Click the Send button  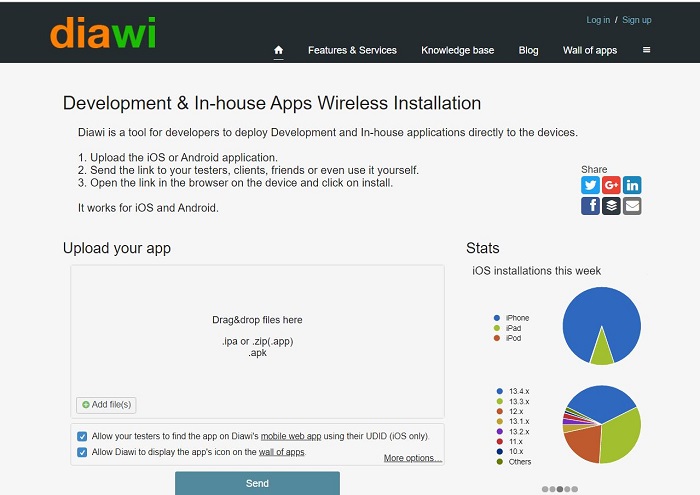pos(257,483)
